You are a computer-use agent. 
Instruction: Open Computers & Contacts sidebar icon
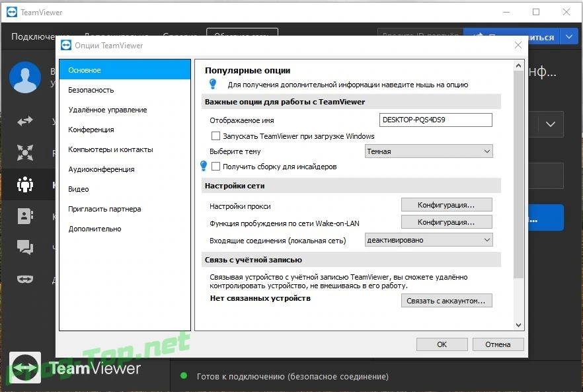(25, 216)
